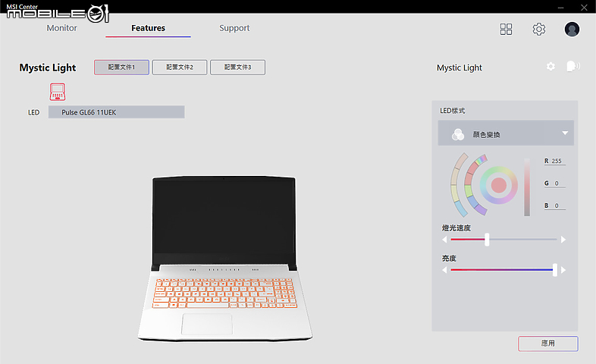The height and width of the screenshot is (364, 596).
Task: Select profile 配置文件3
Action: tap(238, 67)
